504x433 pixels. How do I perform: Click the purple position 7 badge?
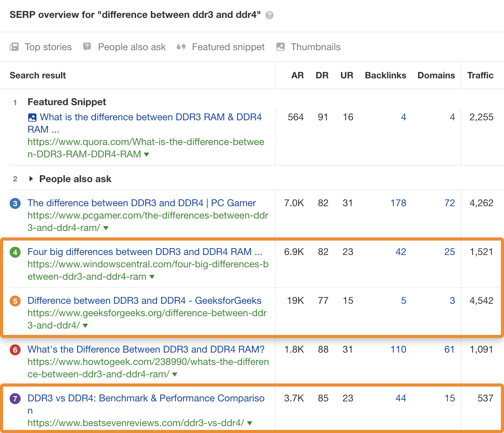click(15, 398)
